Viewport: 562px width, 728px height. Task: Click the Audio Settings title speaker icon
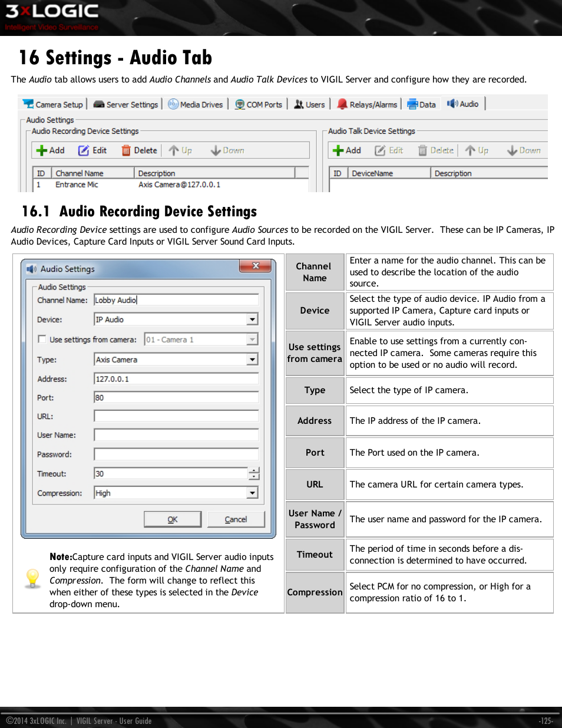(32, 269)
